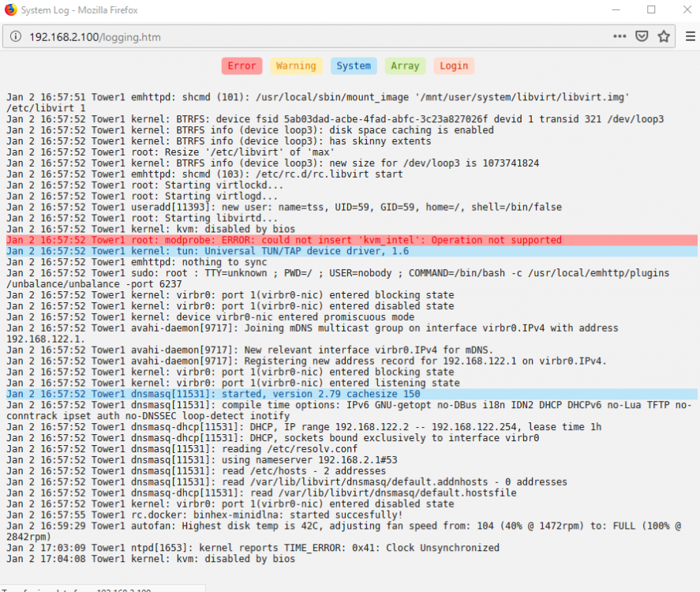Click the autofan Highest disk temp line

point(344,531)
